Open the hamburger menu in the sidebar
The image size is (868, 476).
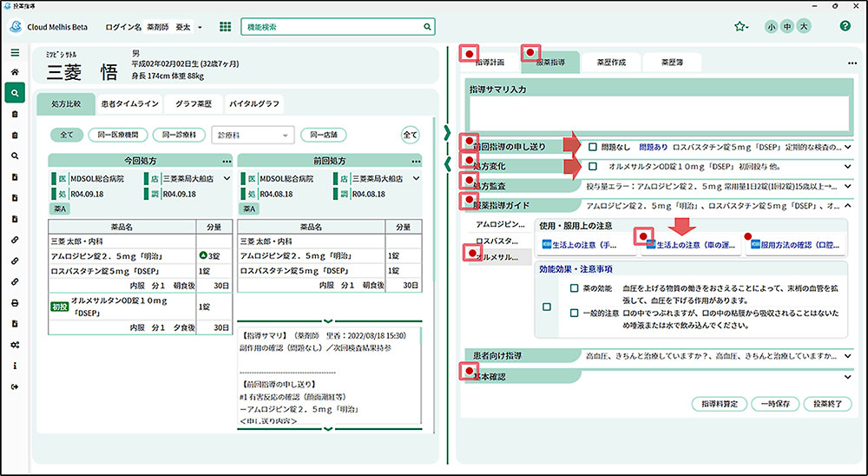(x=15, y=52)
